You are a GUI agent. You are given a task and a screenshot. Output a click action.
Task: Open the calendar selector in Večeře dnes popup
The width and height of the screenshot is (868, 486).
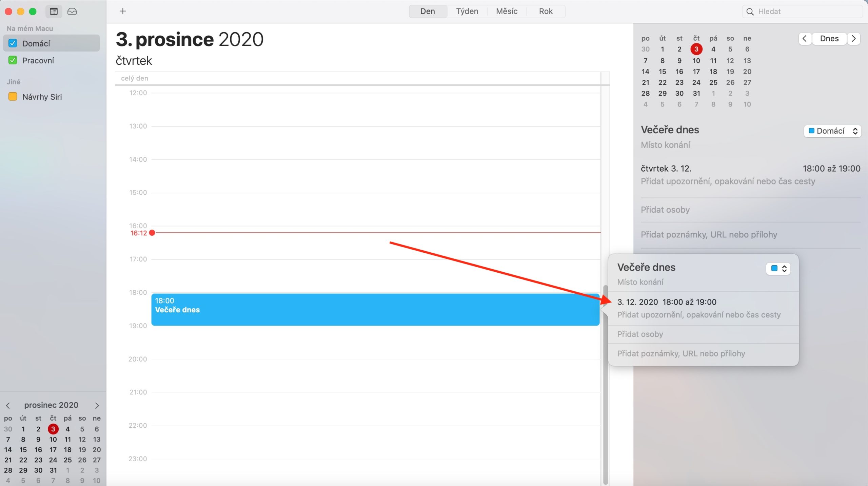pyautogui.click(x=778, y=268)
